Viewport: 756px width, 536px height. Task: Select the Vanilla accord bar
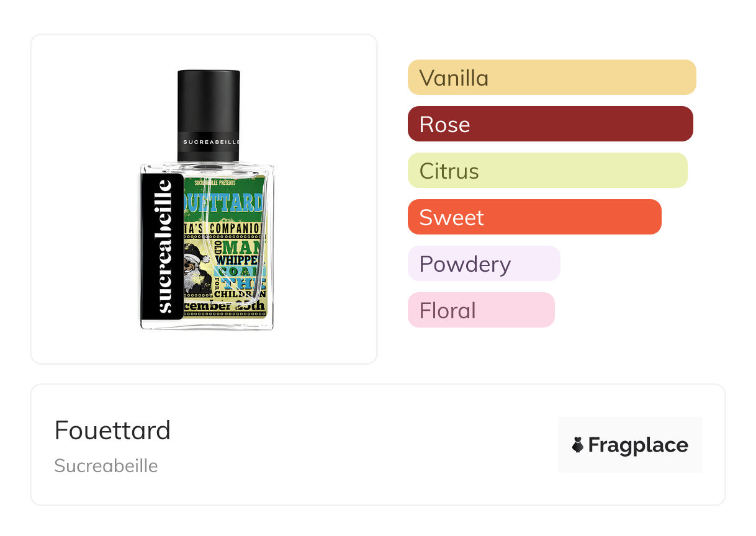[x=551, y=78]
